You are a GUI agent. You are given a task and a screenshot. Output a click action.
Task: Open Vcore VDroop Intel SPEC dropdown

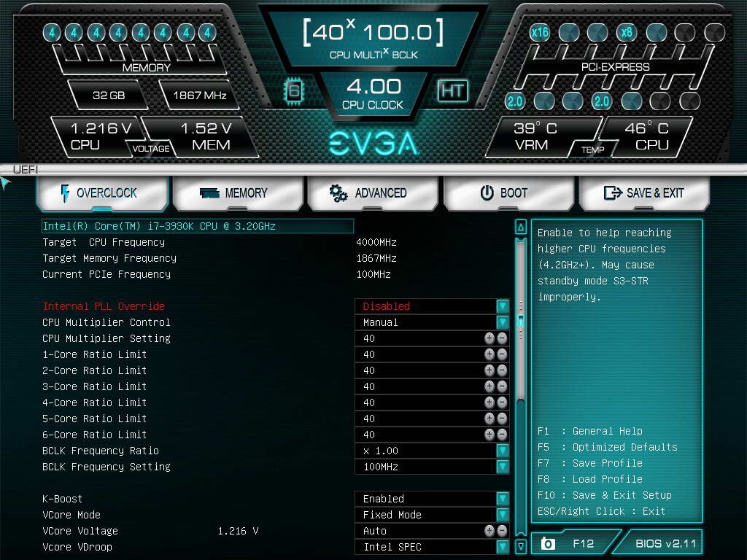[502, 547]
